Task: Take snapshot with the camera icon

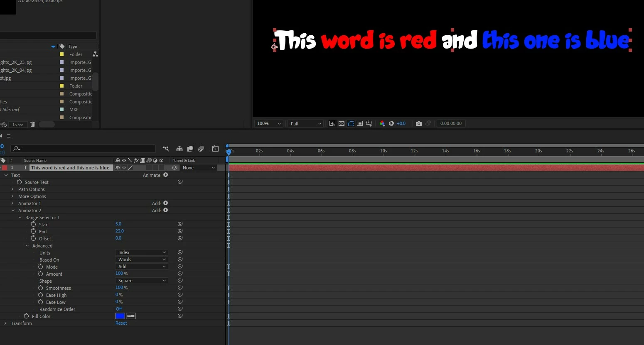Action: click(419, 123)
